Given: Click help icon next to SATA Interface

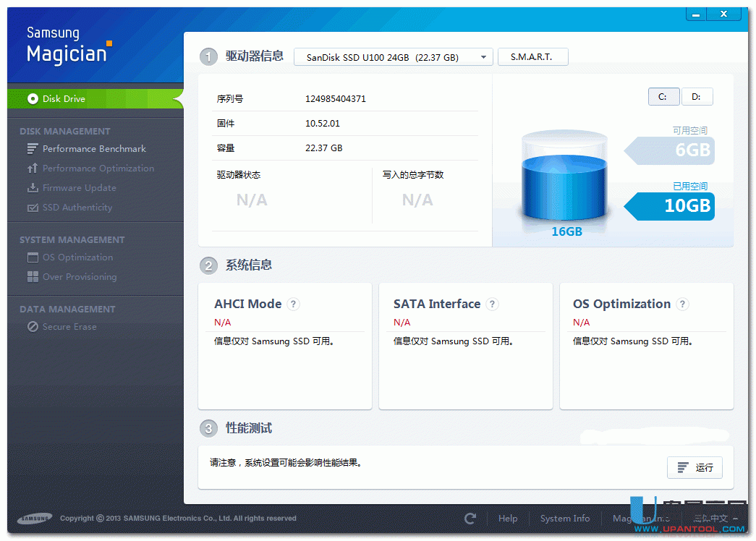Looking at the screenshot, I should click(492, 304).
